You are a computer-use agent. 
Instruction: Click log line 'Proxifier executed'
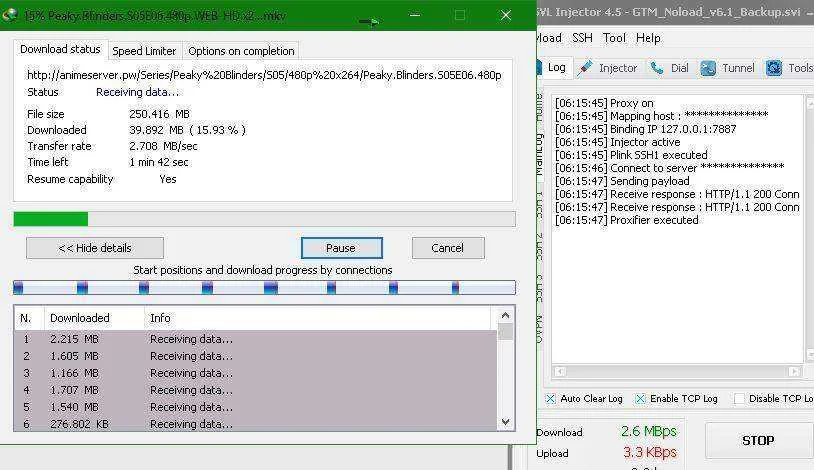627,220
